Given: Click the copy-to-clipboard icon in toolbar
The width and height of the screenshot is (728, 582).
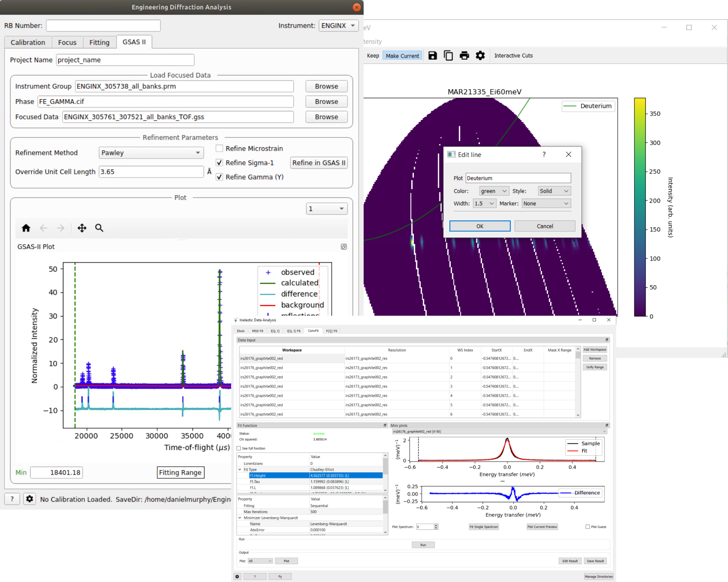Looking at the screenshot, I should pos(448,56).
